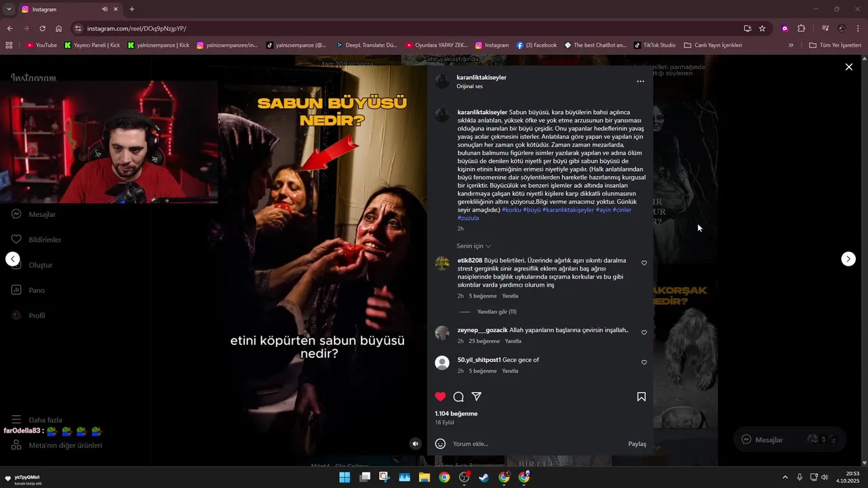Image resolution: width=868 pixels, height=488 pixels.
Task: Share the reel with the paper plane icon
Action: pos(477,396)
